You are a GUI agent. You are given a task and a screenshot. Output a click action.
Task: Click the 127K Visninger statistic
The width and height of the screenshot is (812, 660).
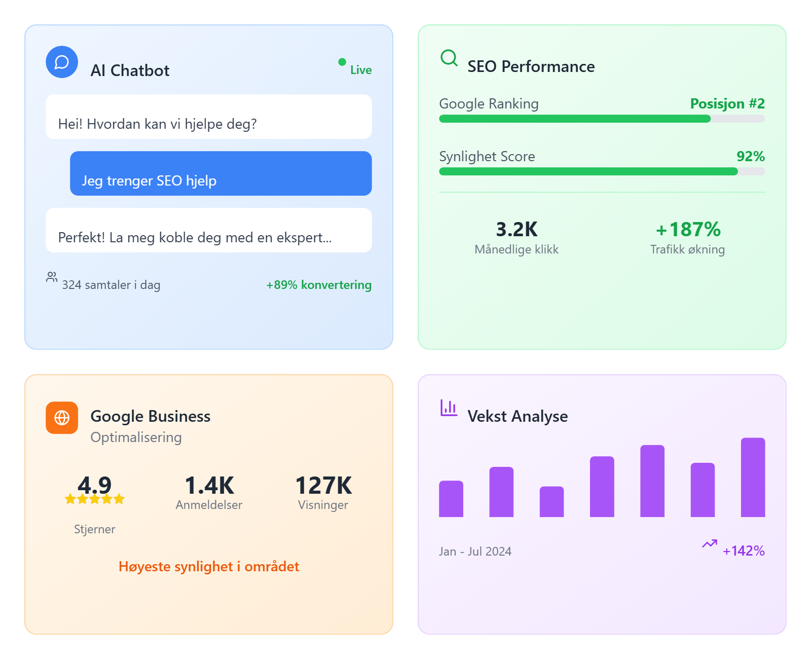coord(323,492)
